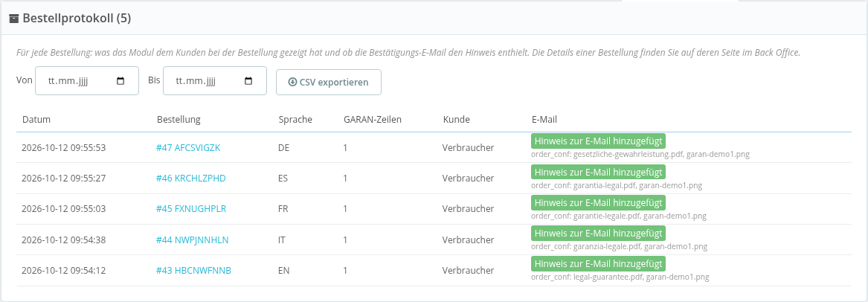The height and width of the screenshot is (302, 868).
Task: Click the FR language cell
Action: 283,209
